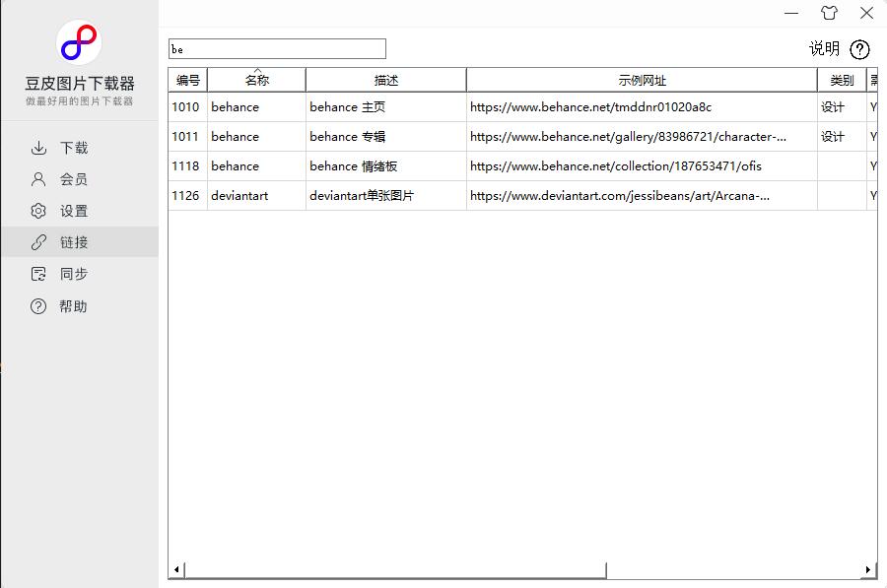This screenshot has height=588, width=887.
Task: Click the 链接 link chain icon
Action: coord(38,242)
